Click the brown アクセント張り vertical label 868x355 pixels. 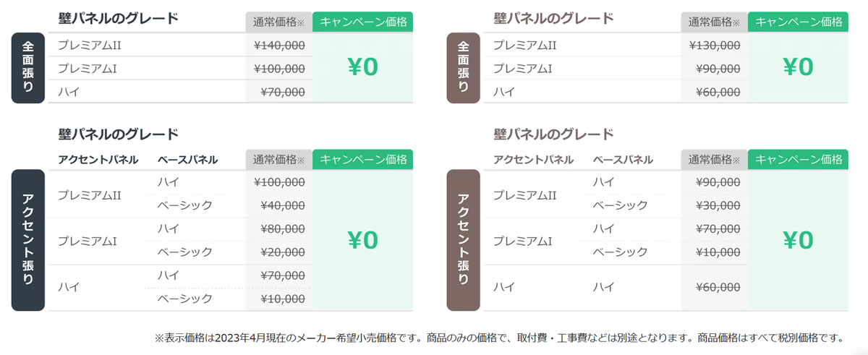point(463,240)
